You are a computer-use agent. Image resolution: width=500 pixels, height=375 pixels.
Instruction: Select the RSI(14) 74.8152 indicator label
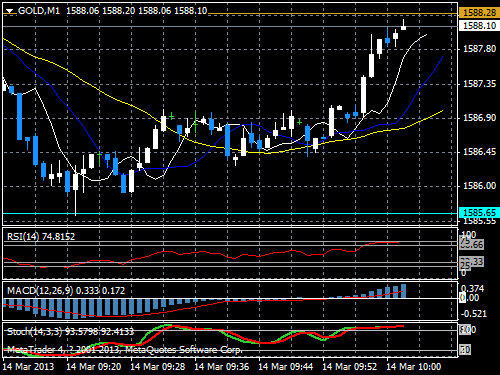[x=41, y=237]
